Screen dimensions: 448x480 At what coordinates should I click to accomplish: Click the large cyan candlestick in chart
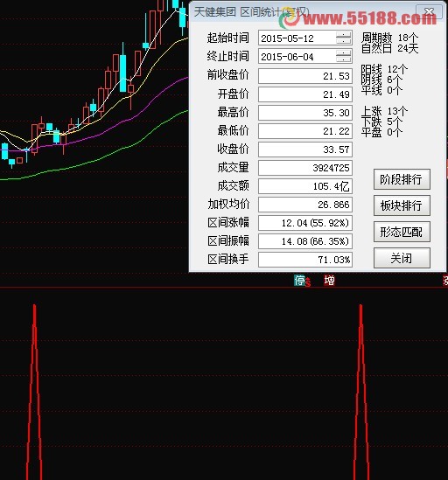point(122,73)
